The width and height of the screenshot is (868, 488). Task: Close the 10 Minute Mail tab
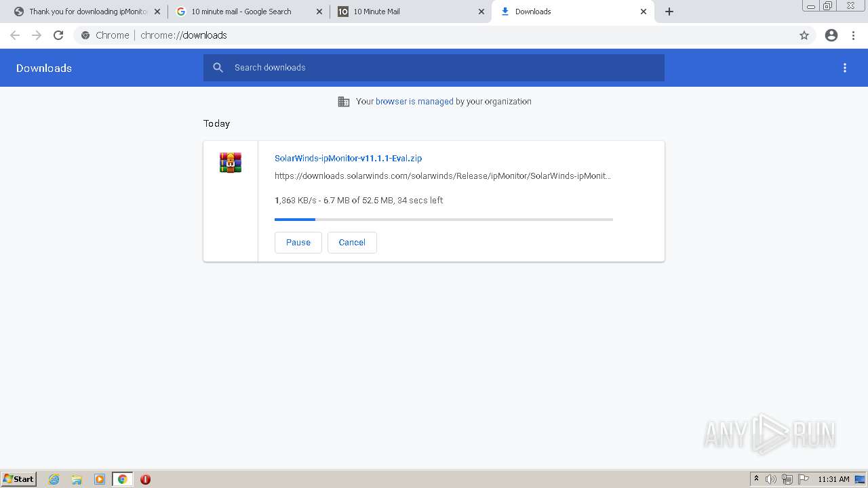point(481,12)
